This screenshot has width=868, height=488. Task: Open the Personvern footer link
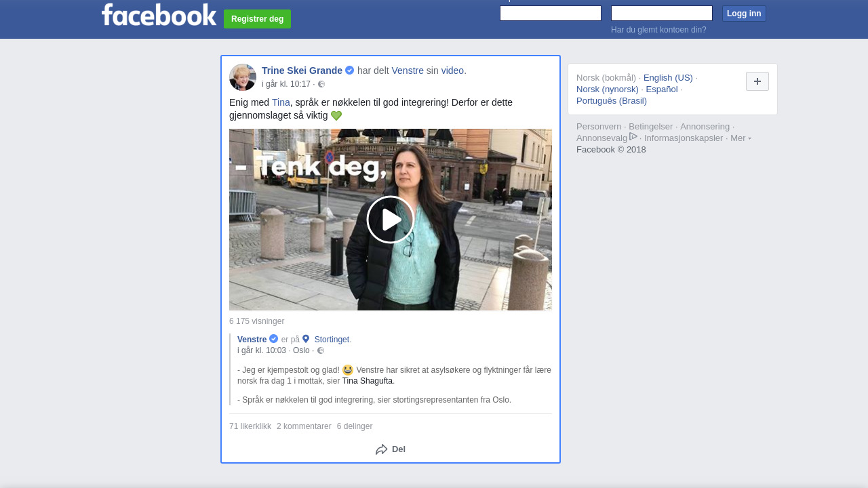point(599,127)
